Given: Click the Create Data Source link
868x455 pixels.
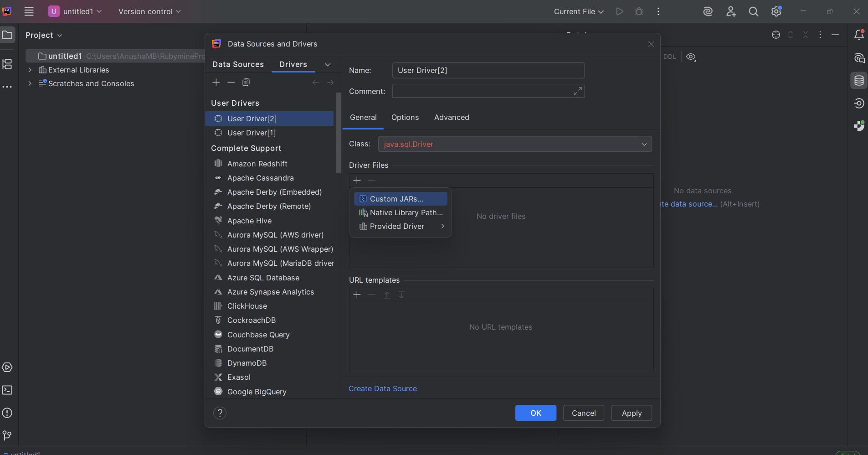Looking at the screenshot, I should pyautogui.click(x=382, y=388).
